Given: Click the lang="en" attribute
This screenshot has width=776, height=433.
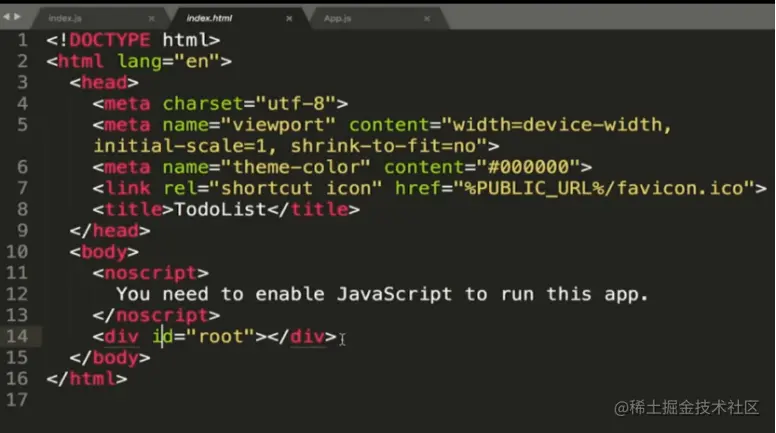Looking at the screenshot, I should [168, 61].
